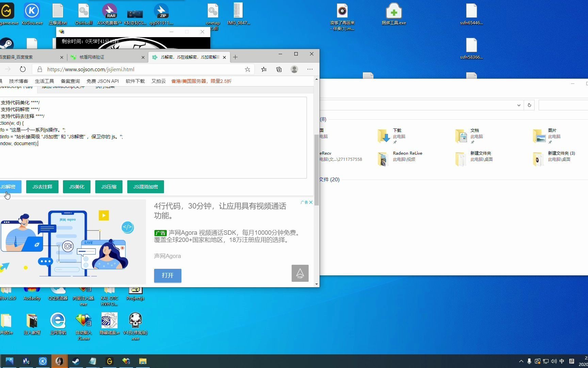This screenshot has width=588, height=368.
Task: Click the 打开 button in the Agora ad
Action: (167, 276)
